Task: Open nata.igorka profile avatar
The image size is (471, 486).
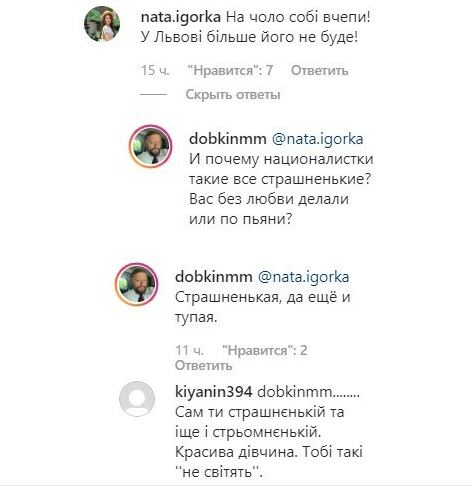Action: pyautogui.click(x=102, y=24)
